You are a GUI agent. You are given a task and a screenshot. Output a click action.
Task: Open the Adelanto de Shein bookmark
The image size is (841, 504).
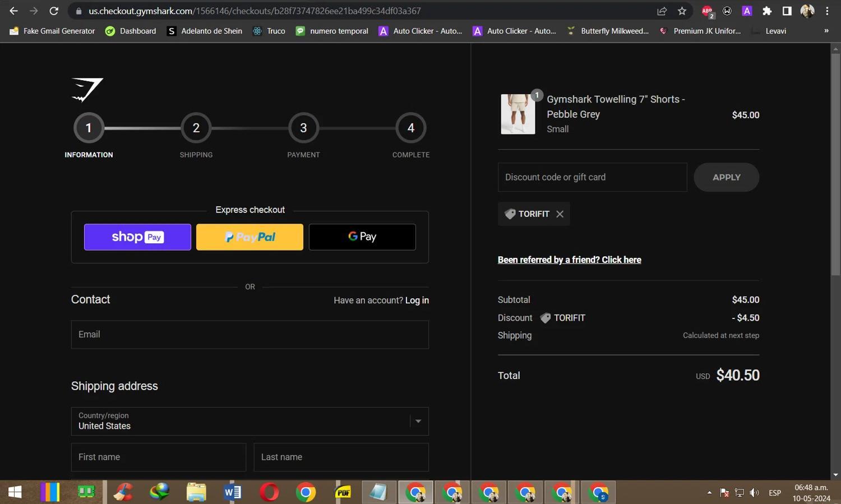[205, 31]
